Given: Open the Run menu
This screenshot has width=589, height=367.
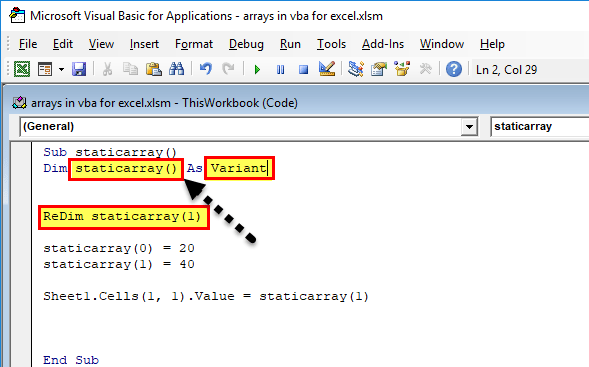Looking at the screenshot, I should pyautogui.click(x=290, y=44).
